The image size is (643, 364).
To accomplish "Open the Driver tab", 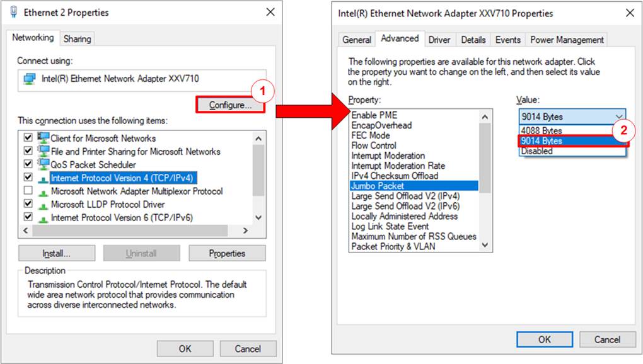I will pos(439,40).
